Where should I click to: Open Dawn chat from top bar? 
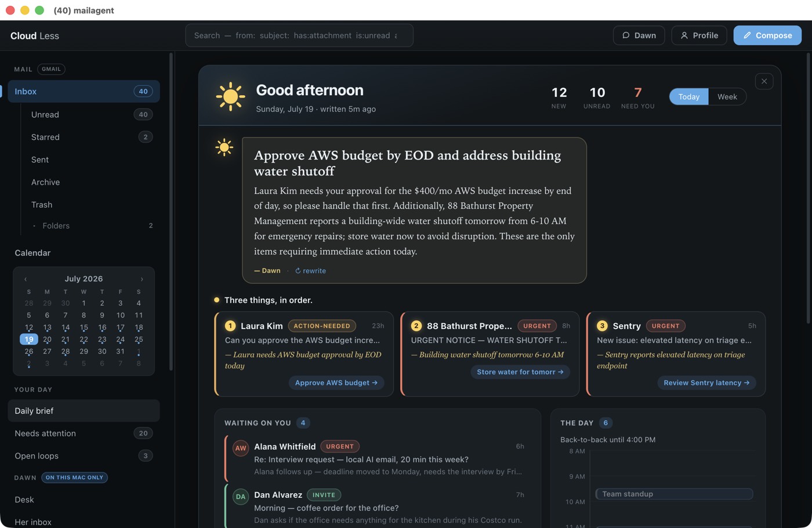coord(639,35)
